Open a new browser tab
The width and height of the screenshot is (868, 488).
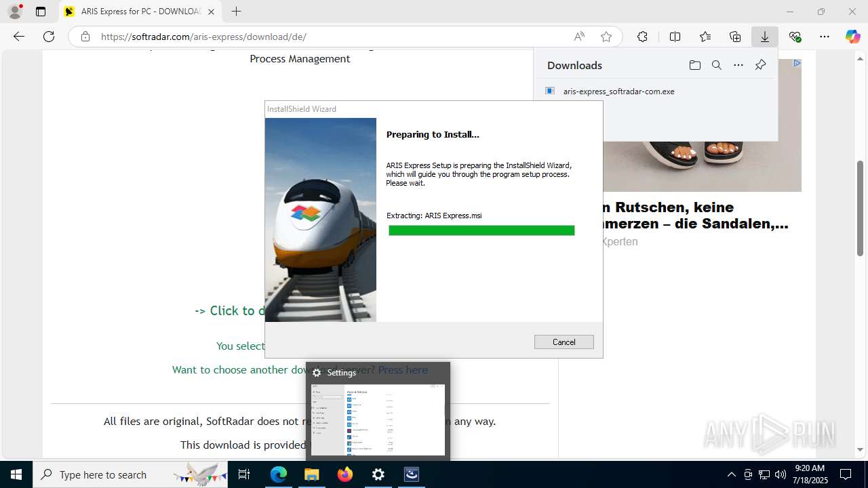[236, 12]
